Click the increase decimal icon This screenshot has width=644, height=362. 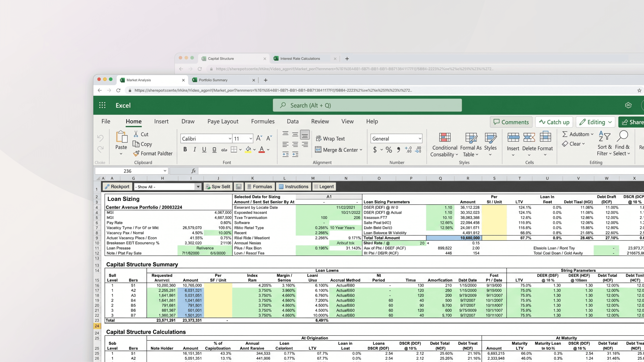click(x=408, y=150)
